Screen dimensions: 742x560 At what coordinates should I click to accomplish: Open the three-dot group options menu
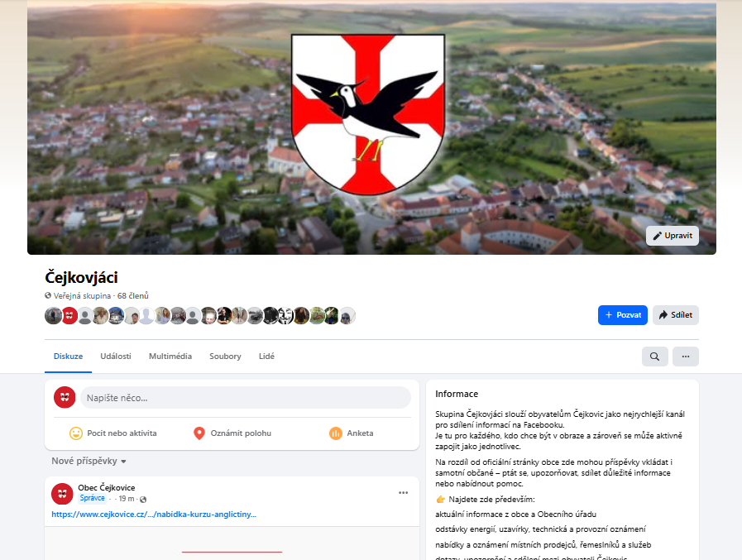tap(685, 357)
